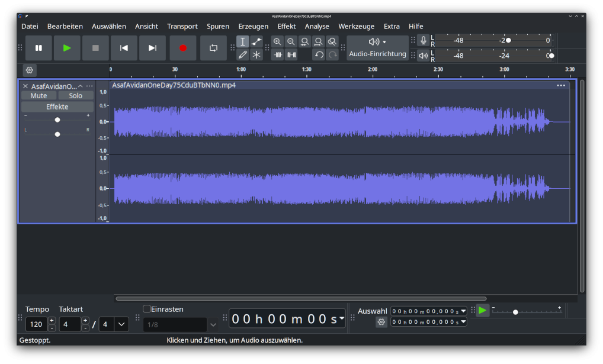Open the time position format dropdown
The image size is (603, 364).
(x=341, y=319)
